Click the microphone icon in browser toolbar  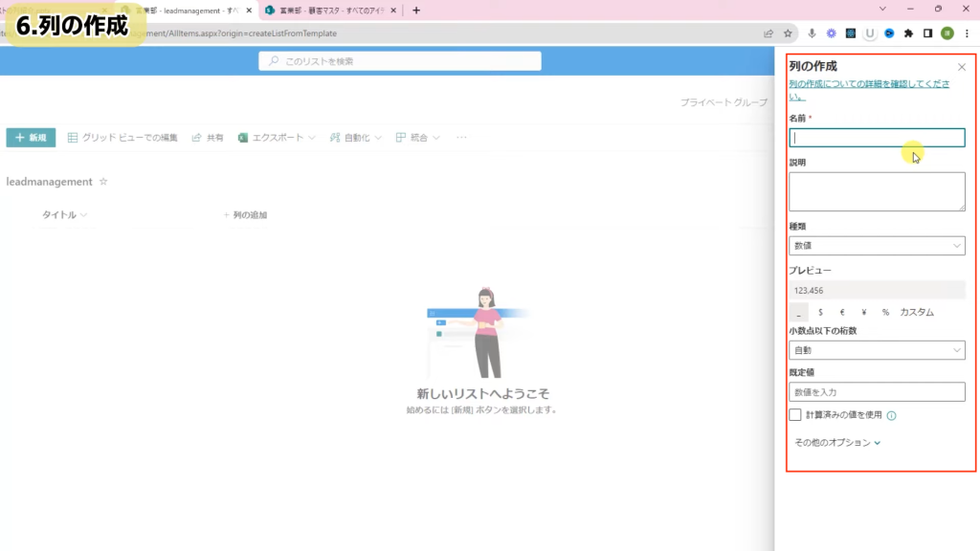[812, 33]
